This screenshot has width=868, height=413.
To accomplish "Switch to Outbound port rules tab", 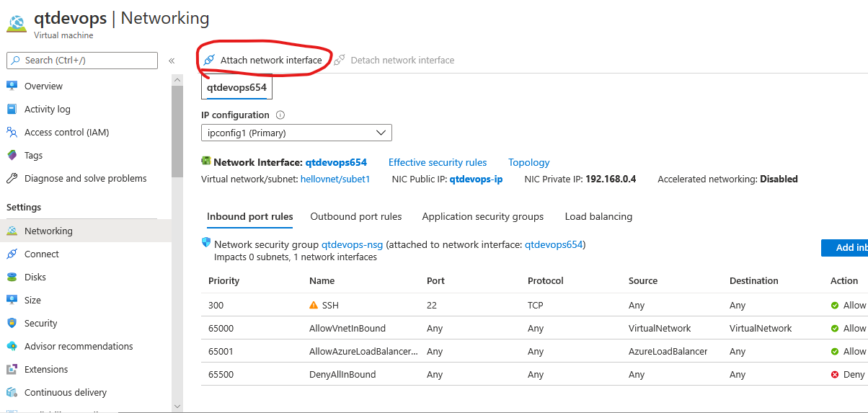I will [x=356, y=216].
